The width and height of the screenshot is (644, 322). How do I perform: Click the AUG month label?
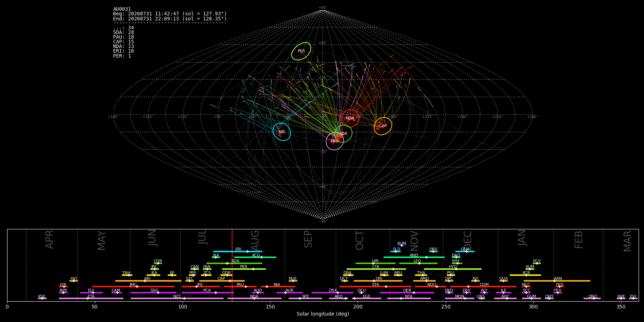click(x=255, y=240)
